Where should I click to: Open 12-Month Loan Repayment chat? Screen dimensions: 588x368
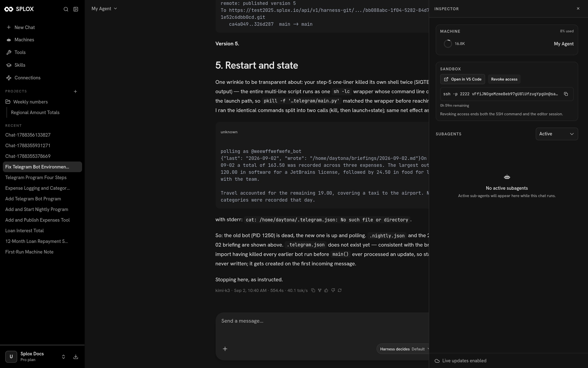[42, 241]
